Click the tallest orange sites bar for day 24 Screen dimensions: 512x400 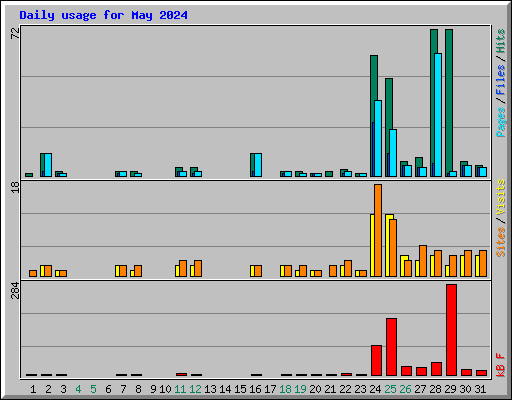(x=378, y=230)
